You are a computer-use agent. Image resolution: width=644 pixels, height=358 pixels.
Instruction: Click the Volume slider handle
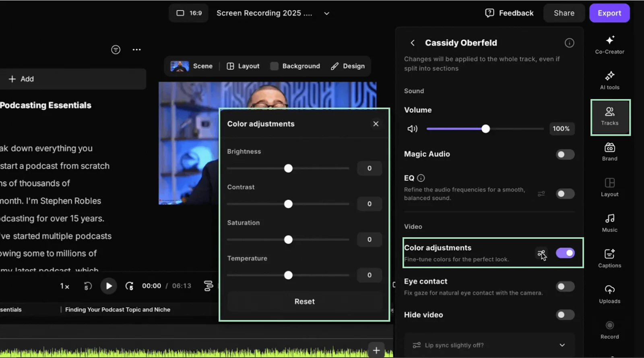coord(486,129)
